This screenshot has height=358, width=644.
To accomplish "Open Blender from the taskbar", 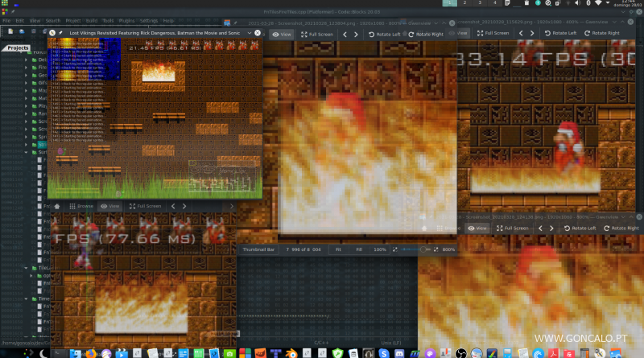I will (291, 353).
